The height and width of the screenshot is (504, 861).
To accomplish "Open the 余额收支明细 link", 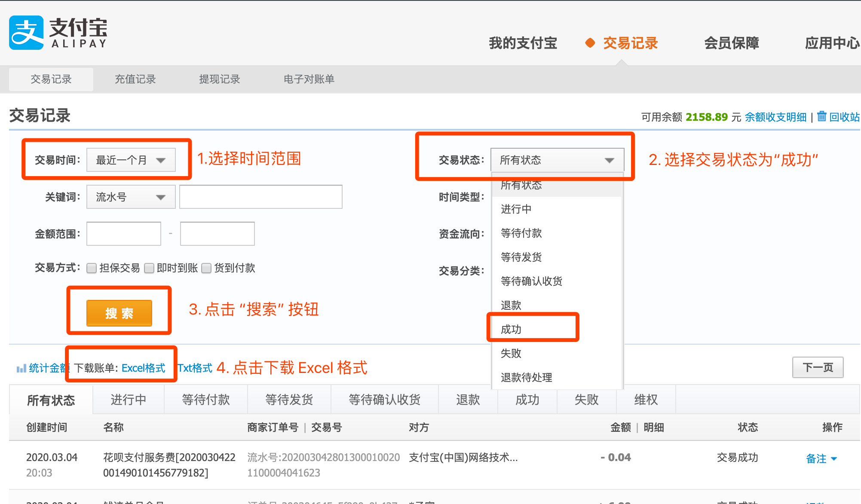I will [775, 117].
